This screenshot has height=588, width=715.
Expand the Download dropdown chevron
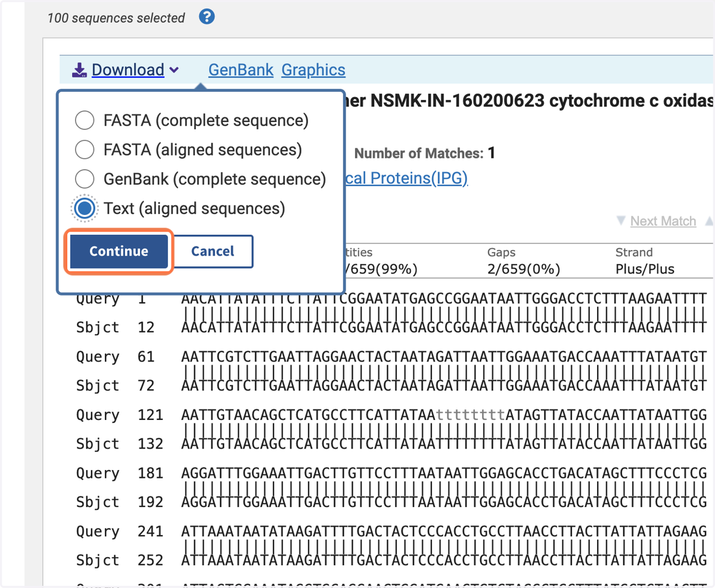click(173, 70)
